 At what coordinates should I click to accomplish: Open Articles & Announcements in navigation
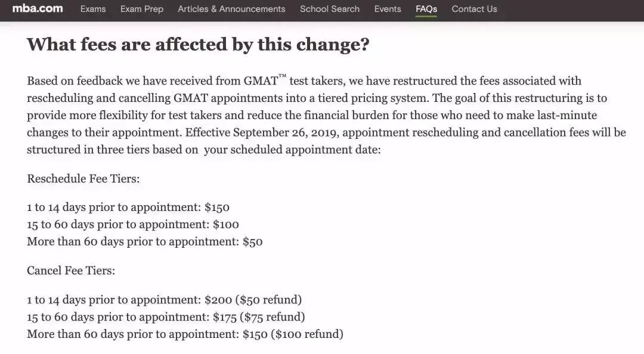[x=231, y=9]
